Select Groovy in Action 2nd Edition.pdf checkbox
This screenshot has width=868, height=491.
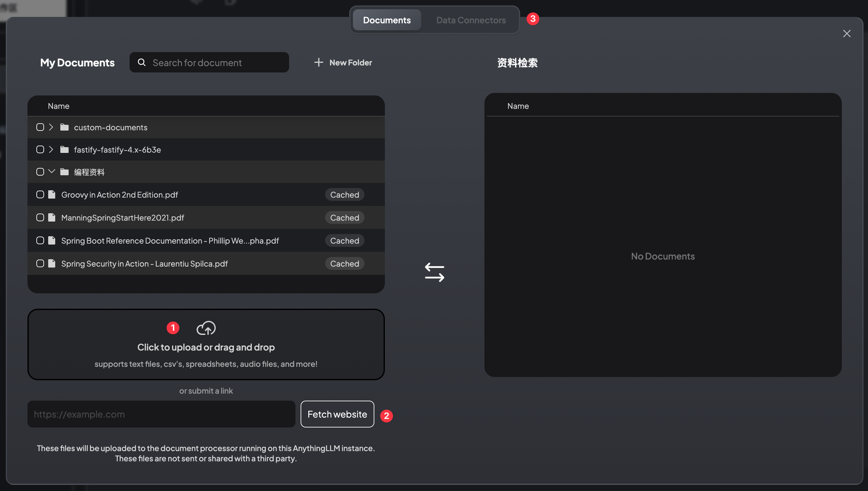[x=40, y=194]
